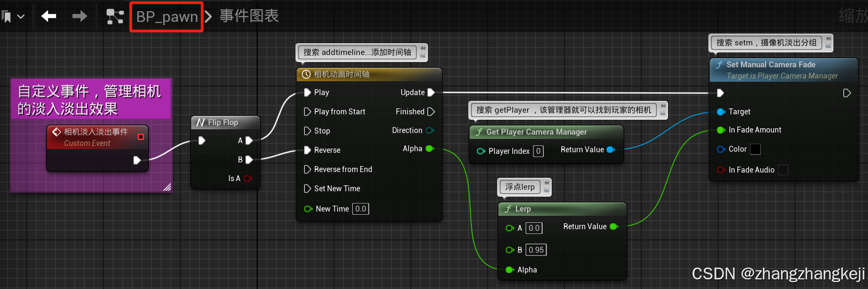
Task: Click the Lerp A input pin
Action: click(509, 228)
